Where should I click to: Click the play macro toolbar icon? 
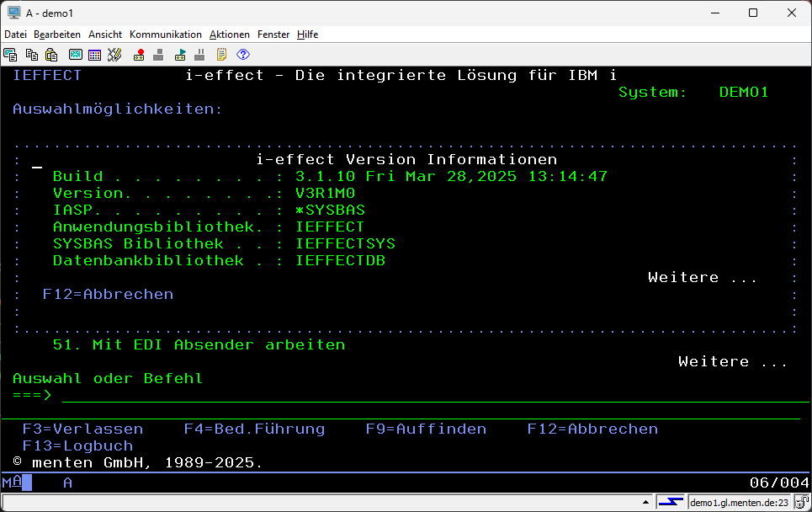(x=180, y=55)
